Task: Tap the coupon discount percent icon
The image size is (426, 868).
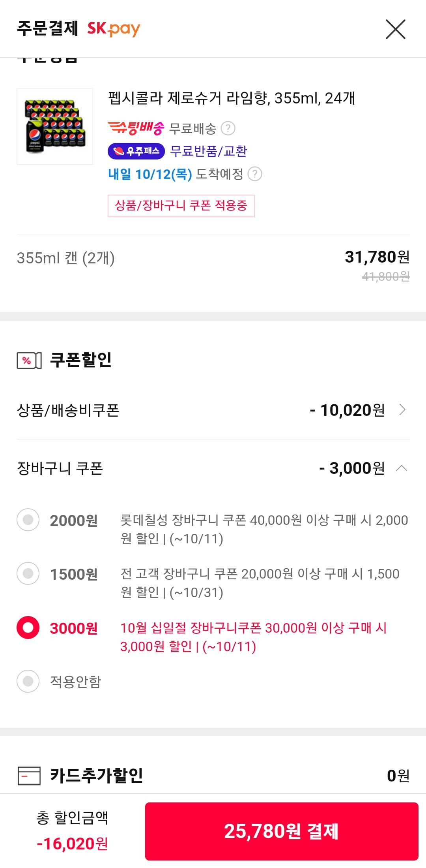Action: tap(29, 360)
